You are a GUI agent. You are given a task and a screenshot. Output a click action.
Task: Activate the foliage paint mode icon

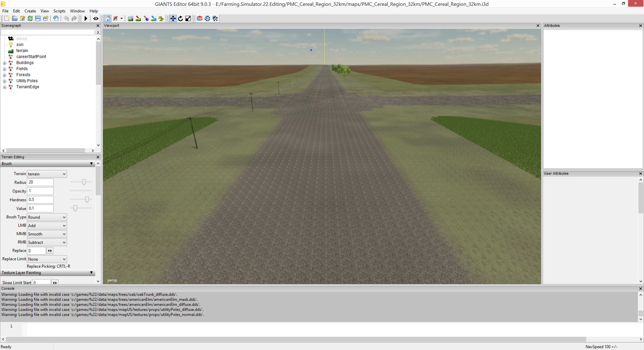pos(161,18)
